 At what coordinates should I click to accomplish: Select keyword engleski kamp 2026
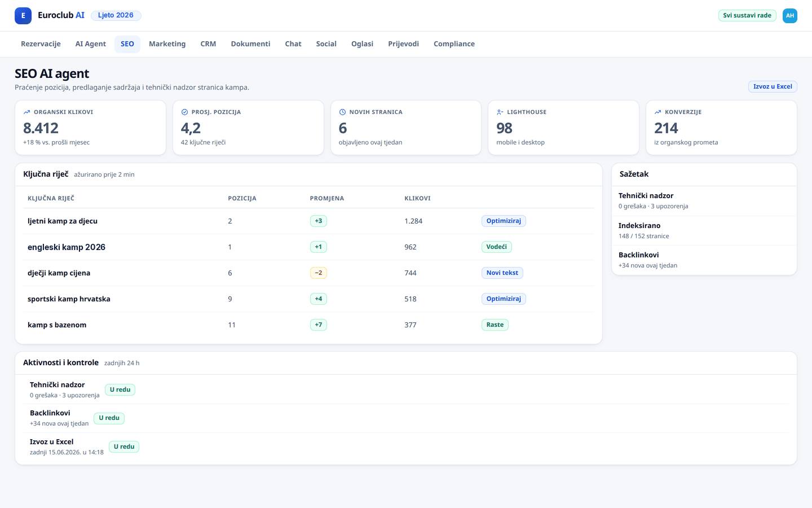[67, 247]
